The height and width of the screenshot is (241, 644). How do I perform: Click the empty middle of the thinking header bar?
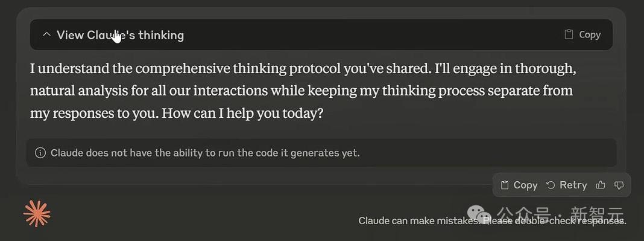pos(370,34)
